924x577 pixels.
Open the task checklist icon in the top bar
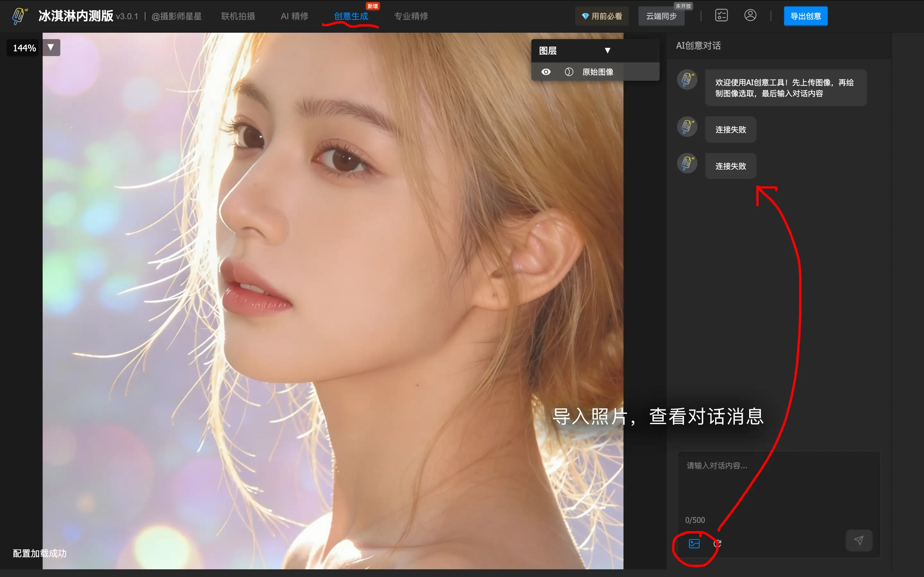pyautogui.click(x=721, y=16)
